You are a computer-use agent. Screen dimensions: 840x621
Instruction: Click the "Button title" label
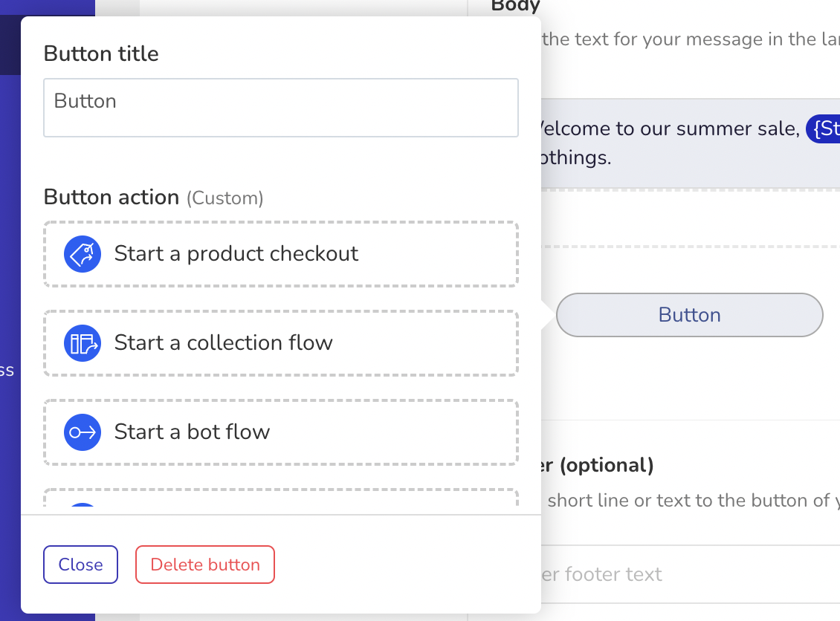(x=101, y=53)
